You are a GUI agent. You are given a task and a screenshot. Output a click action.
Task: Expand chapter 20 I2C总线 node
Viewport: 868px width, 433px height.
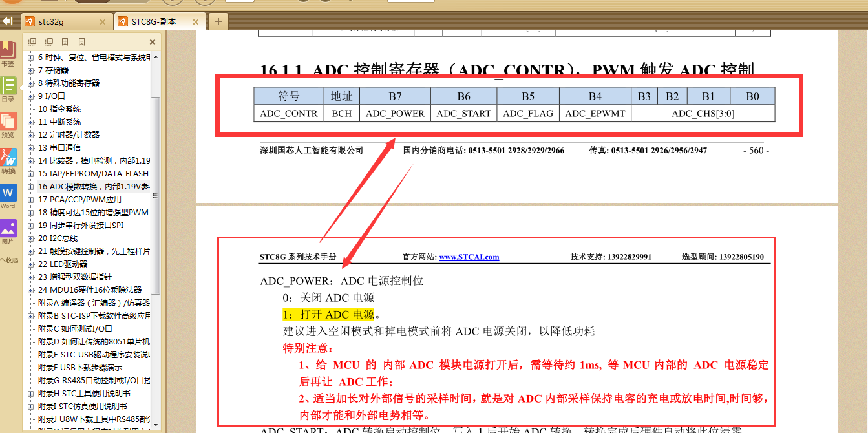[31, 238]
